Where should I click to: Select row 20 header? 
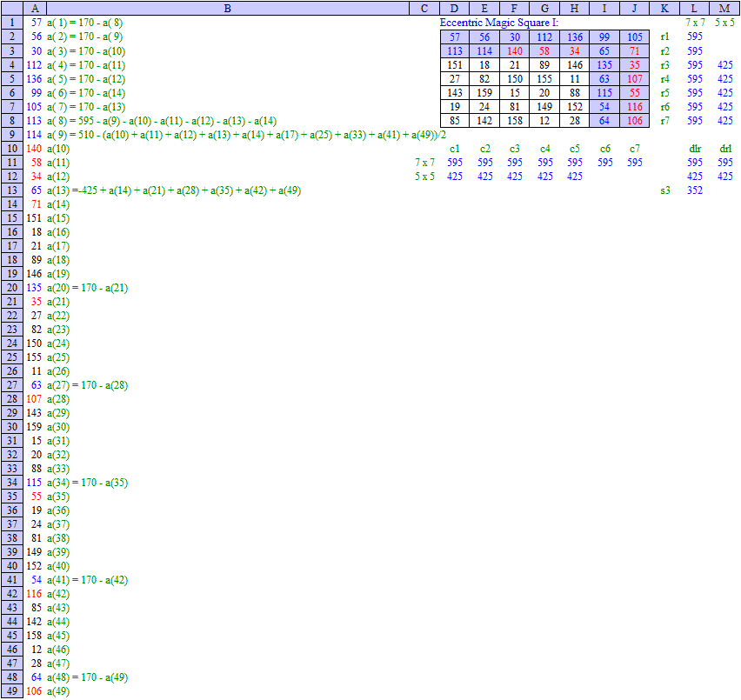click(12, 288)
